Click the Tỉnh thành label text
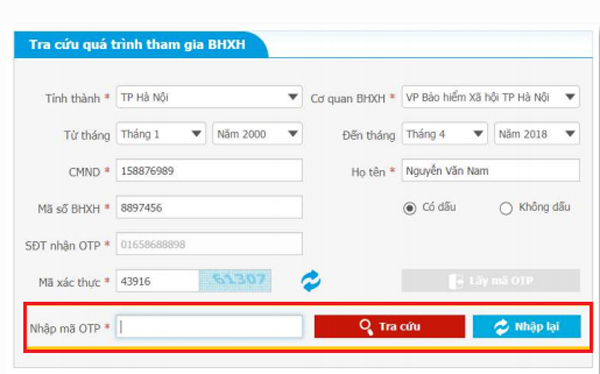Screen dimensions: 600x374 [72, 98]
